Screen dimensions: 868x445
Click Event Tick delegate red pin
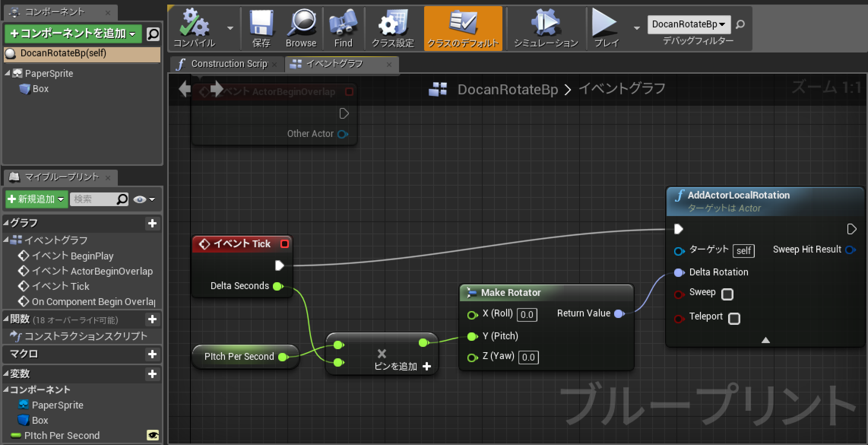pyautogui.click(x=285, y=243)
